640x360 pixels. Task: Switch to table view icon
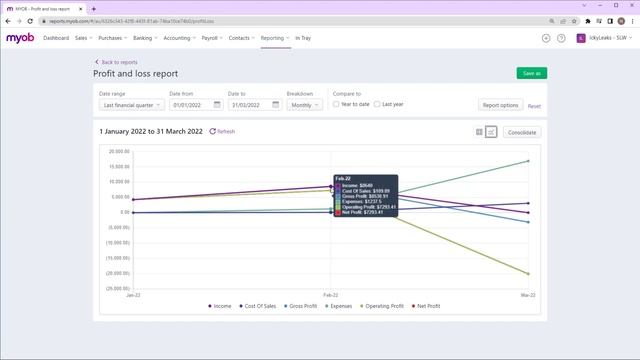[479, 132]
